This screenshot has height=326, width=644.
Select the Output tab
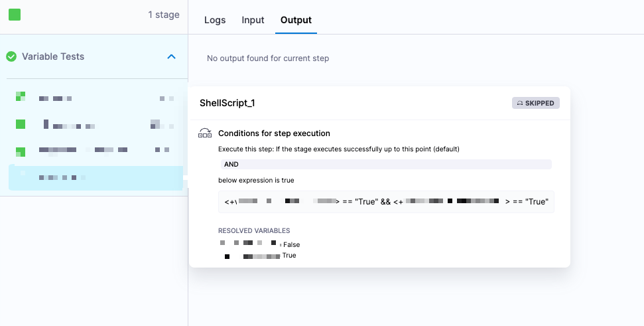(296, 20)
